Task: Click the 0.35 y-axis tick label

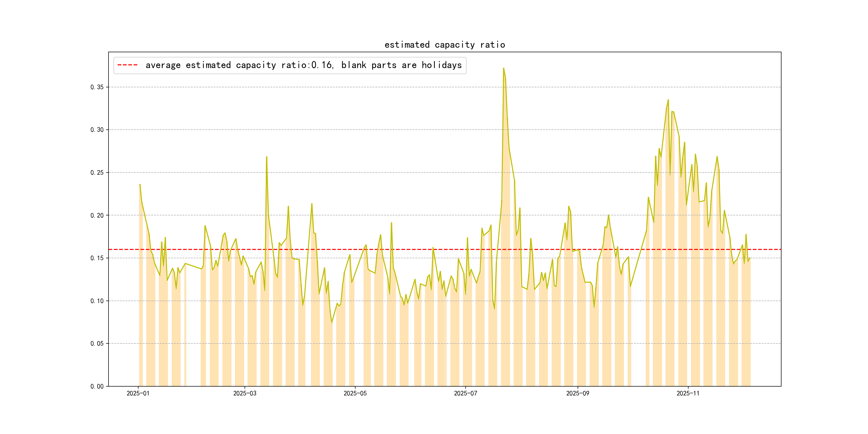Action: point(97,87)
